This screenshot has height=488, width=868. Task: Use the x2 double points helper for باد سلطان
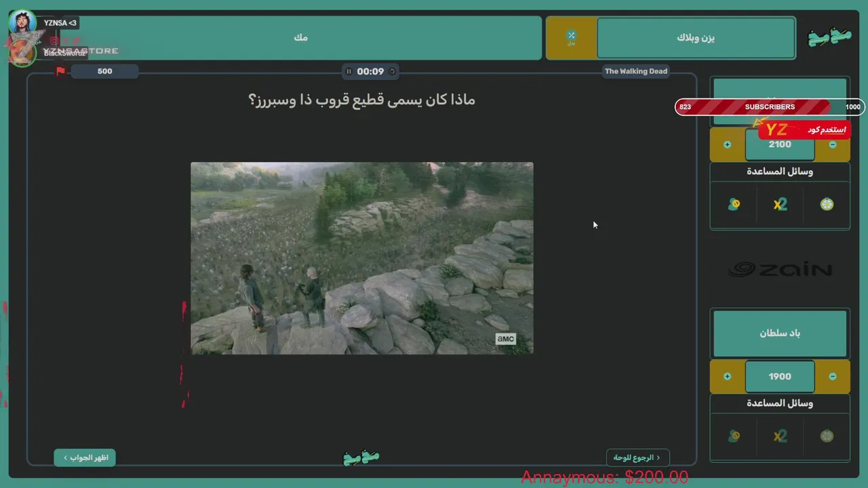click(781, 436)
